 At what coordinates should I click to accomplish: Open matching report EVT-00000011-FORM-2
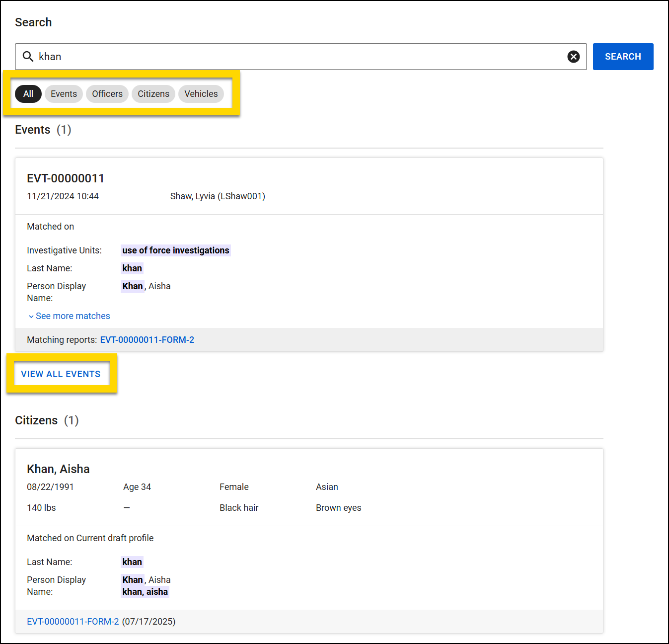point(147,339)
